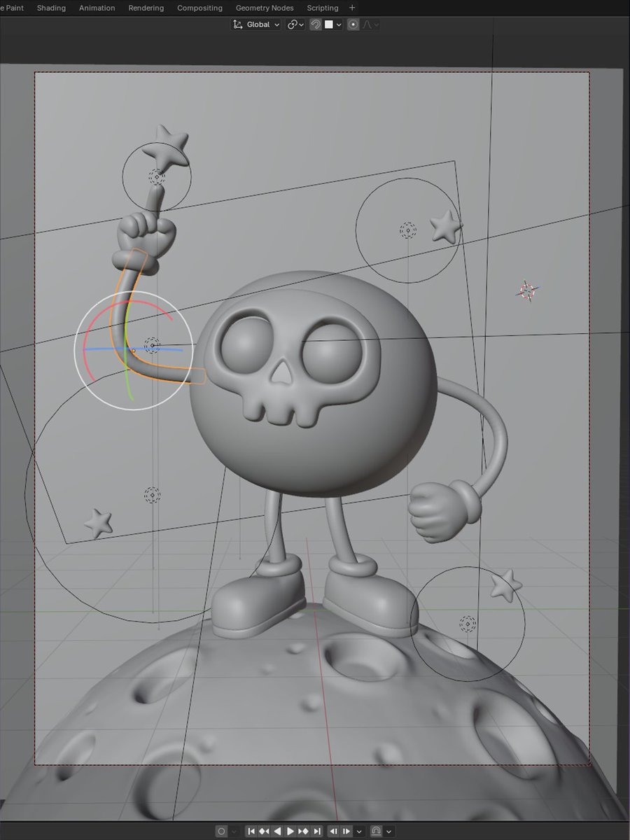Add a new workspace with the plus button
The height and width of the screenshot is (840, 630).
coord(352,8)
